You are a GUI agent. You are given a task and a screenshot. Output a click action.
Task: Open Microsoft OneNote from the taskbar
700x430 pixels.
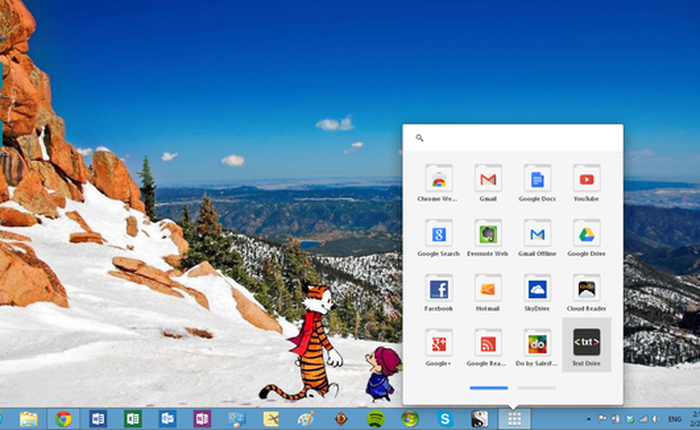(202, 419)
